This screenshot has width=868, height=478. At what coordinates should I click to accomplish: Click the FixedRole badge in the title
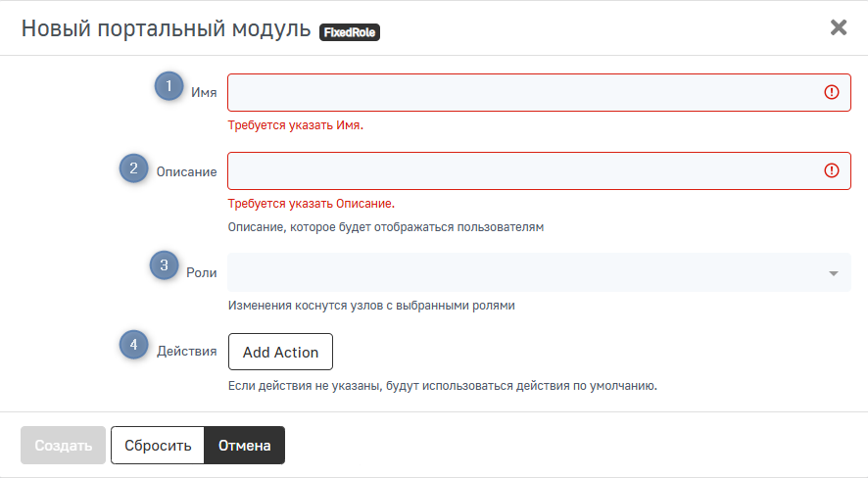coord(350,32)
